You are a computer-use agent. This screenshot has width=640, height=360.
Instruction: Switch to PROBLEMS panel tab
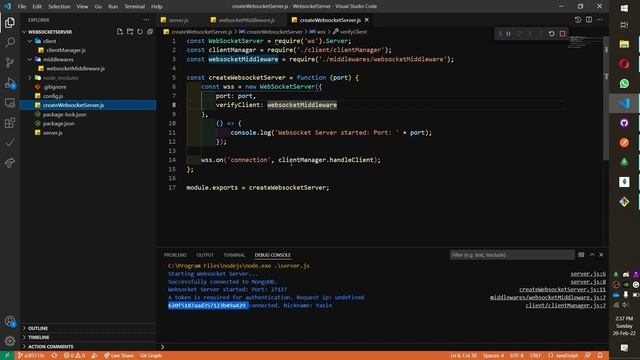coord(175,255)
